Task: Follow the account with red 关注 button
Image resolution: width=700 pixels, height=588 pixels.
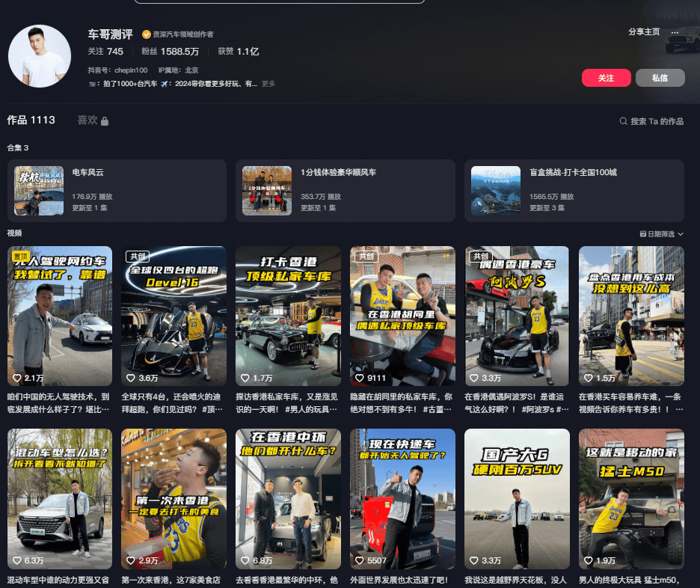Action: point(606,78)
